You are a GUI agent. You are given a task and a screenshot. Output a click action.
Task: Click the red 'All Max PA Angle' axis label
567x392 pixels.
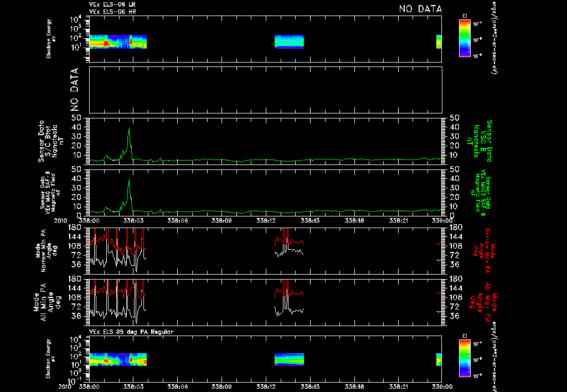(483, 302)
